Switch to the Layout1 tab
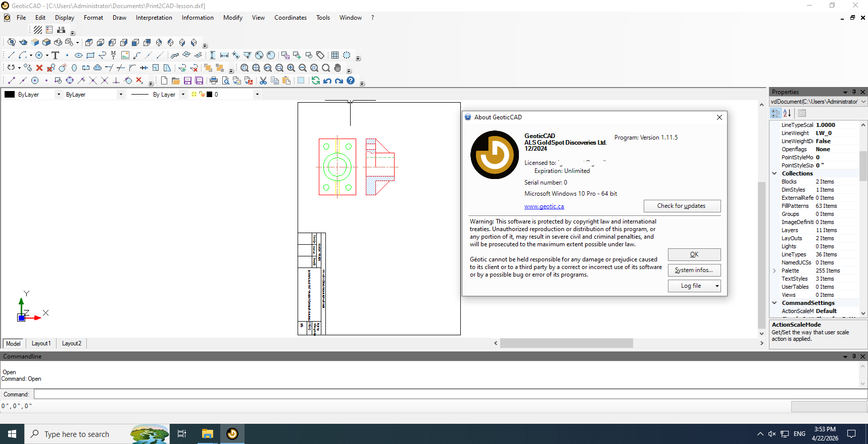Screen dimensions: 868x444 [x=41, y=343]
